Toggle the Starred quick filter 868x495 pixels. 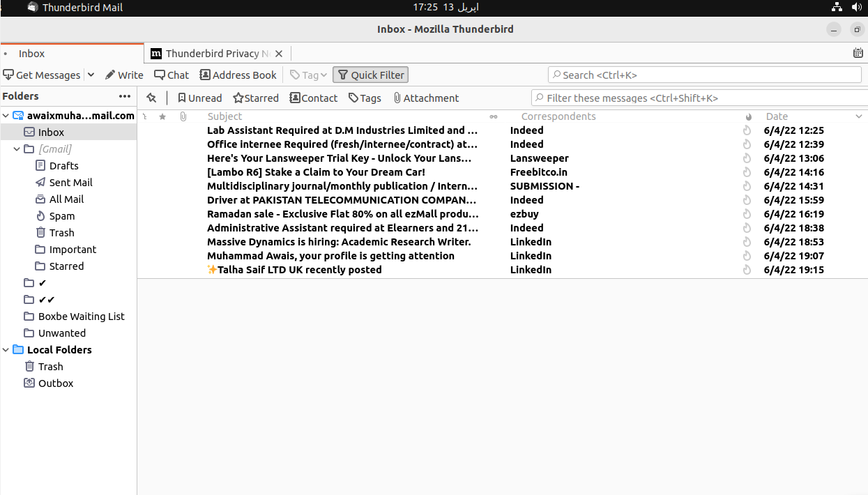[256, 98]
